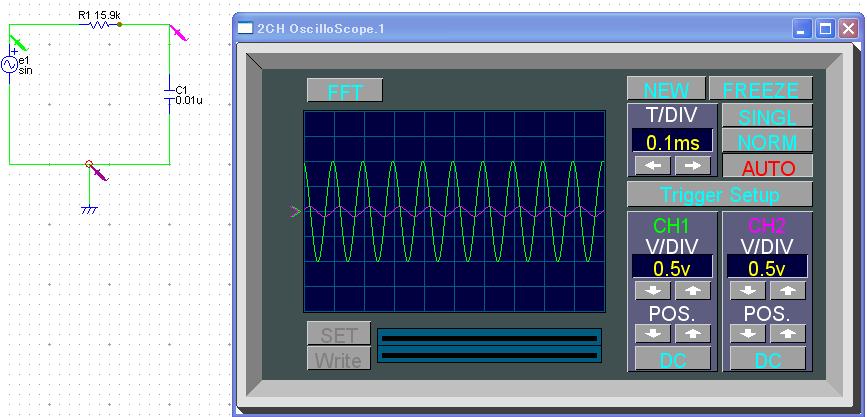Move CH2 position up
This screenshot has width=867, height=417.
[x=787, y=333]
